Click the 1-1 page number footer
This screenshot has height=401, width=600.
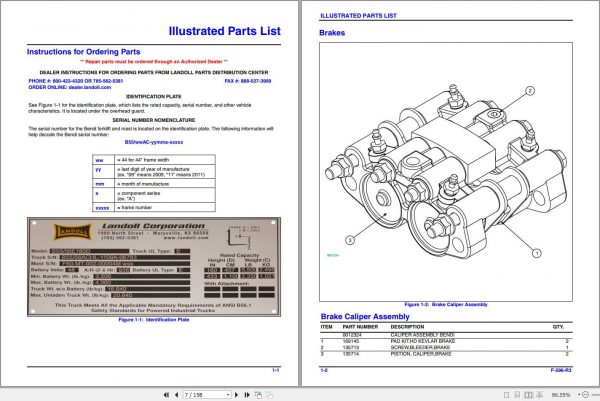pyautogui.click(x=276, y=370)
